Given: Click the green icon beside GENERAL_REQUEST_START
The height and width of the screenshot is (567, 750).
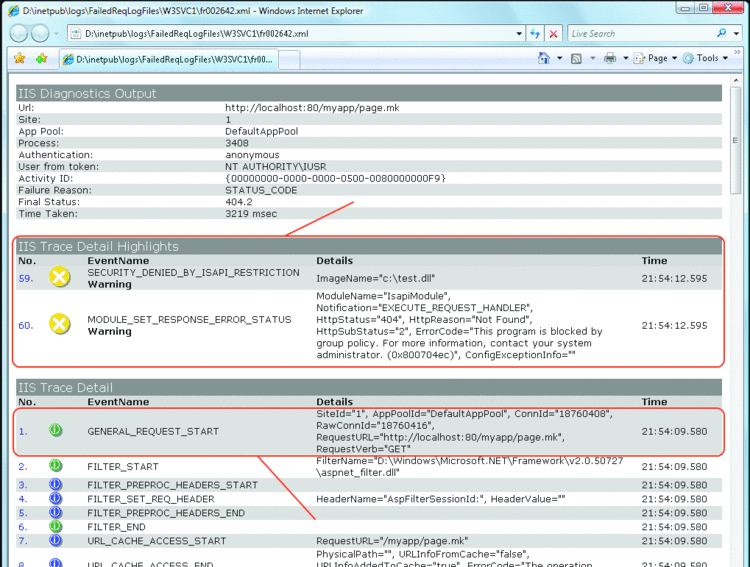Looking at the screenshot, I should (x=55, y=430).
